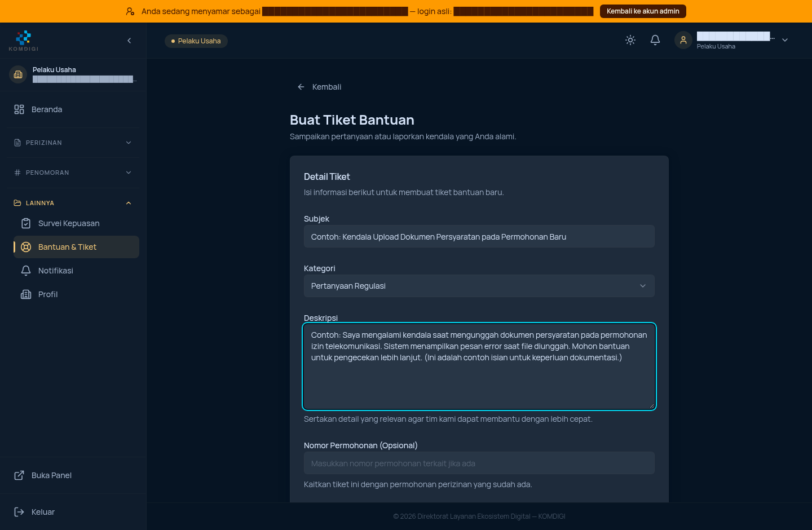Click the Pelaku Usaha role badge
This screenshot has width=812, height=530.
click(x=196, y=41)
